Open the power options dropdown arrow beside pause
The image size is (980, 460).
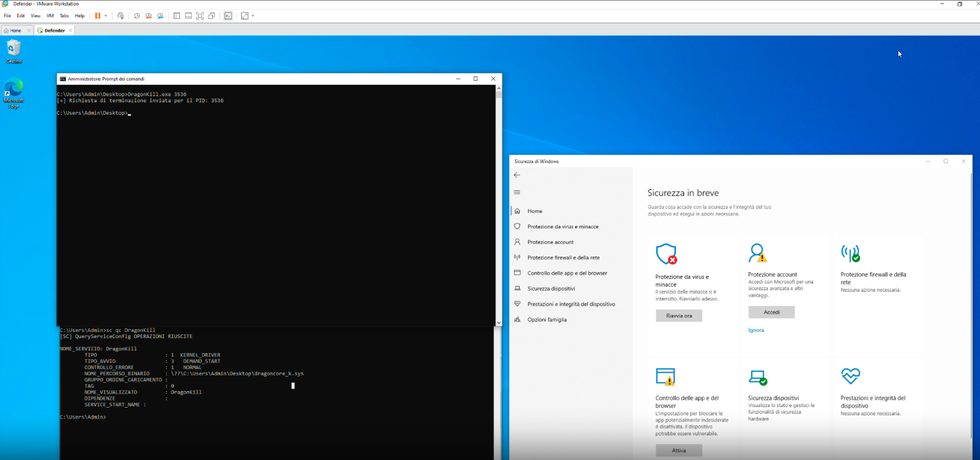(x=106, y=16)
